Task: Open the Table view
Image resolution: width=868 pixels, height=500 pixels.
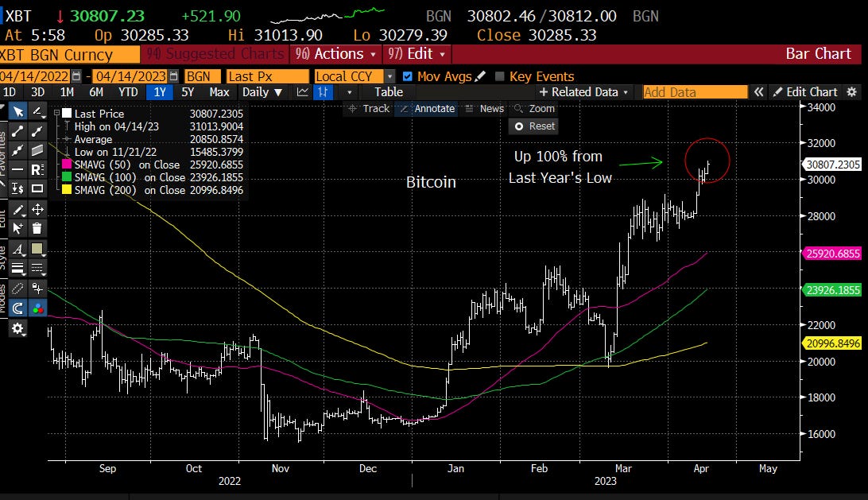Action: pyautogui.click(x=389, y=92)
